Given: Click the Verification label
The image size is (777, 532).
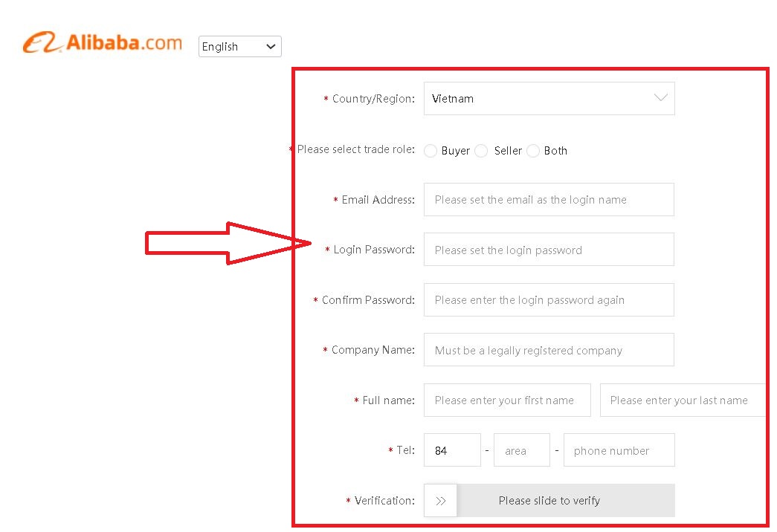Looking at the screenshot, I should coord(384,501).
